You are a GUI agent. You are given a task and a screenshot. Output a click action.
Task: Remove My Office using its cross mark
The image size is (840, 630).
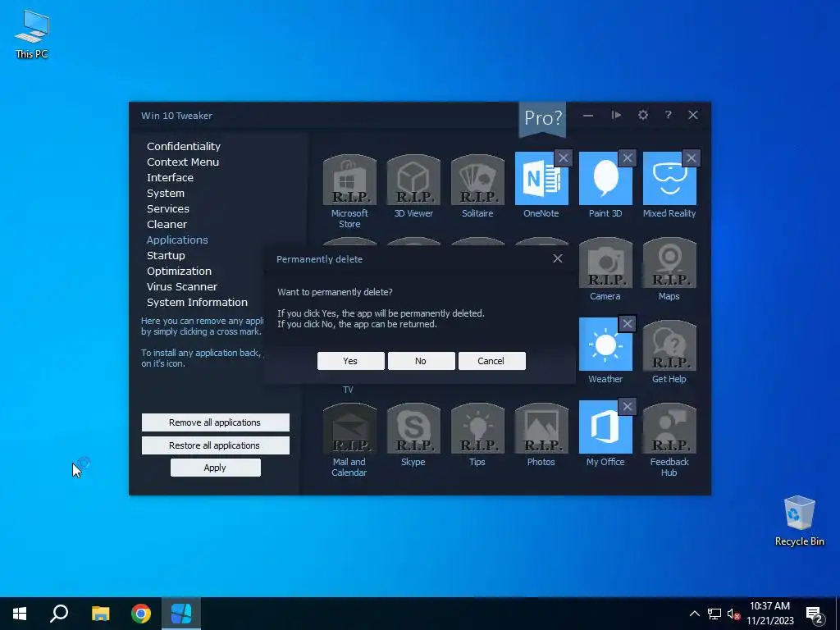pos(628,407)
